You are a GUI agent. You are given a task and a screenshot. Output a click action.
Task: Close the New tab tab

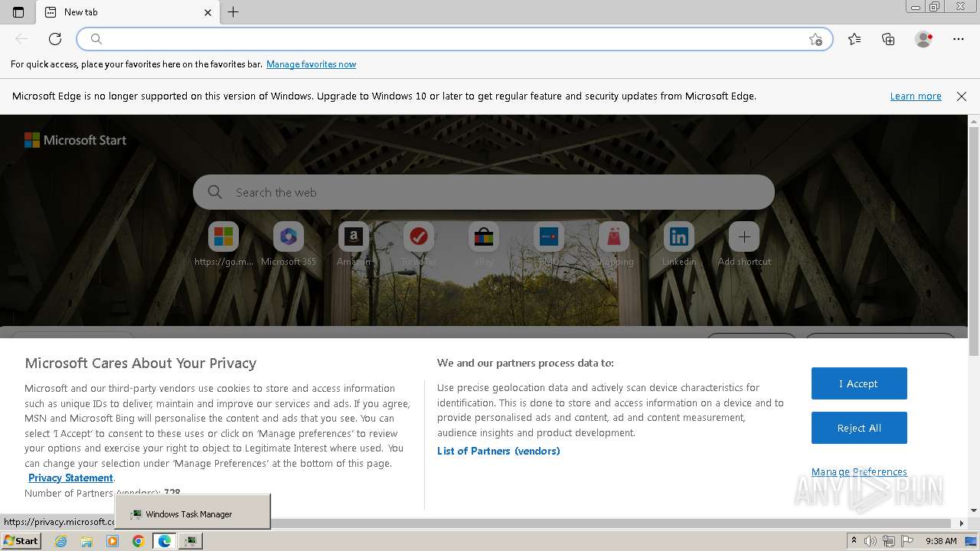point(208,12)
